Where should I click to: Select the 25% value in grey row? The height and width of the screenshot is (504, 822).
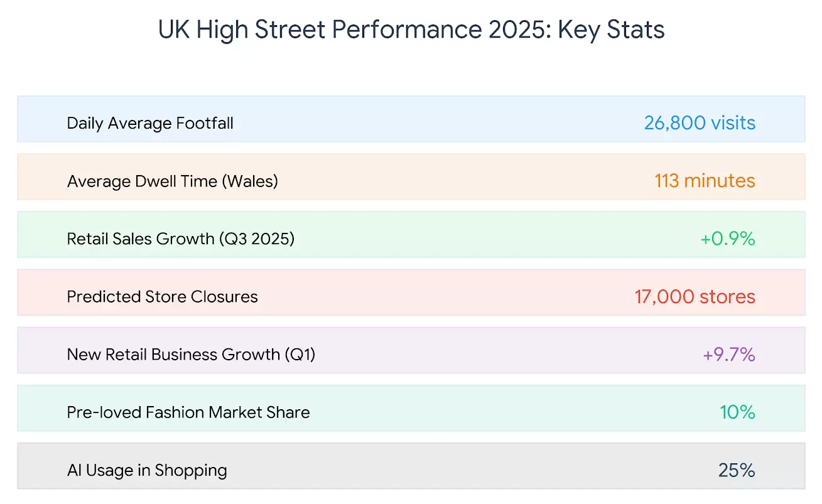coord(737,470)
